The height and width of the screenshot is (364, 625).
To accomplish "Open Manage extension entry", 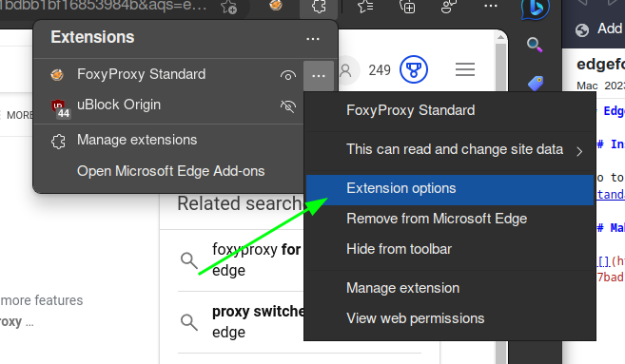I will [450, 288].
